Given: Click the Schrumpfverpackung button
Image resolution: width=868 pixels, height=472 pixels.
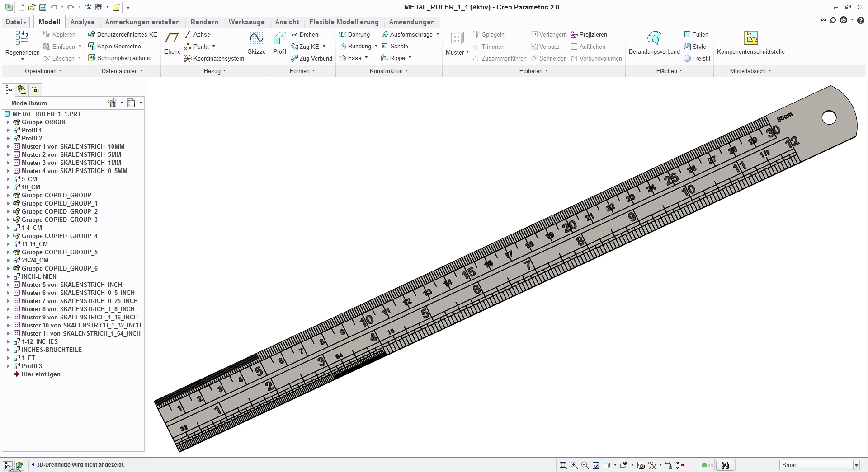Looking at the screenshot, I should pos(120,58).
